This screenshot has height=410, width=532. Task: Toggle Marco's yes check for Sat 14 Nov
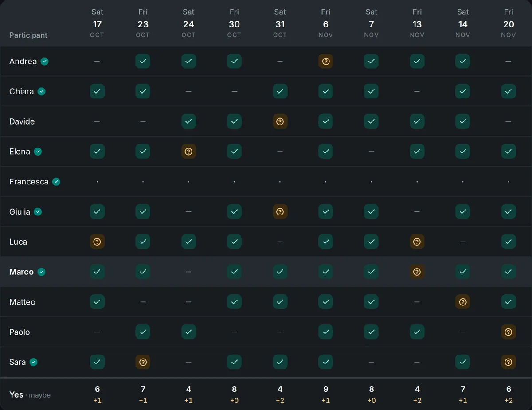tap(463, 272)
